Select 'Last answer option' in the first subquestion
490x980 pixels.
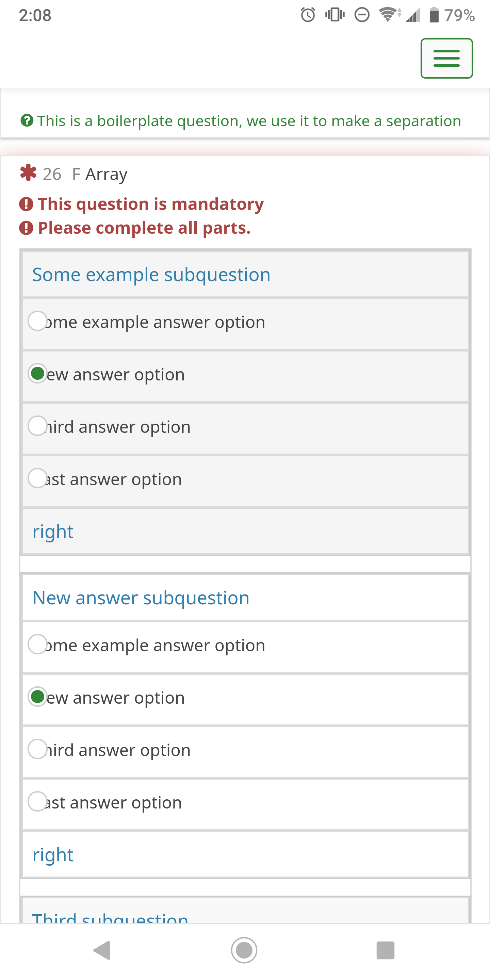click(x=37, y=478)
